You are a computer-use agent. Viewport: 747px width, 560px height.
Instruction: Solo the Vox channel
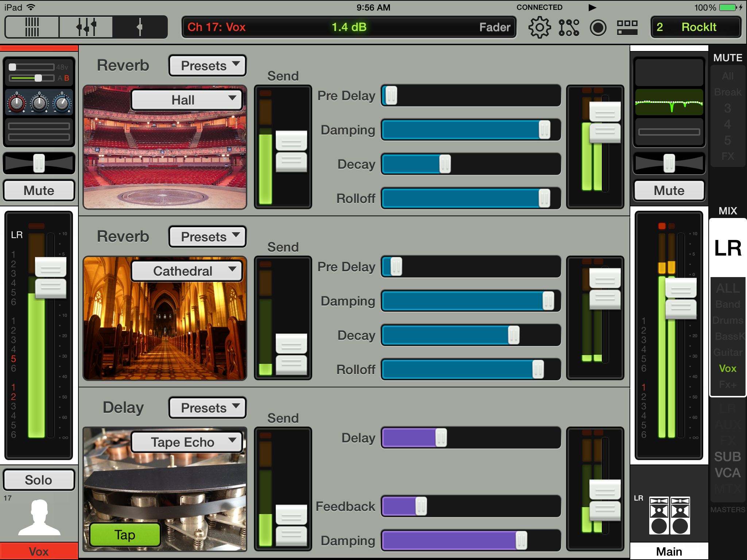coord(39,480)
